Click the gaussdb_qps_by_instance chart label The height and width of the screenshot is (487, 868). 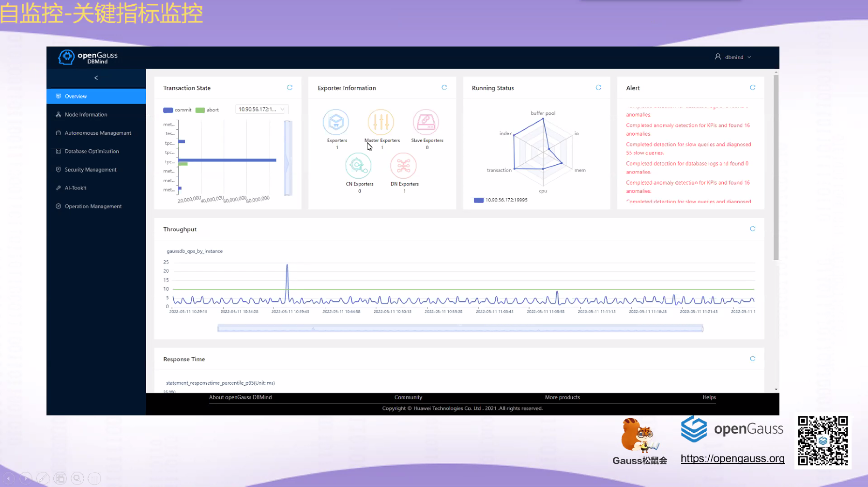(x=195, y=251)
